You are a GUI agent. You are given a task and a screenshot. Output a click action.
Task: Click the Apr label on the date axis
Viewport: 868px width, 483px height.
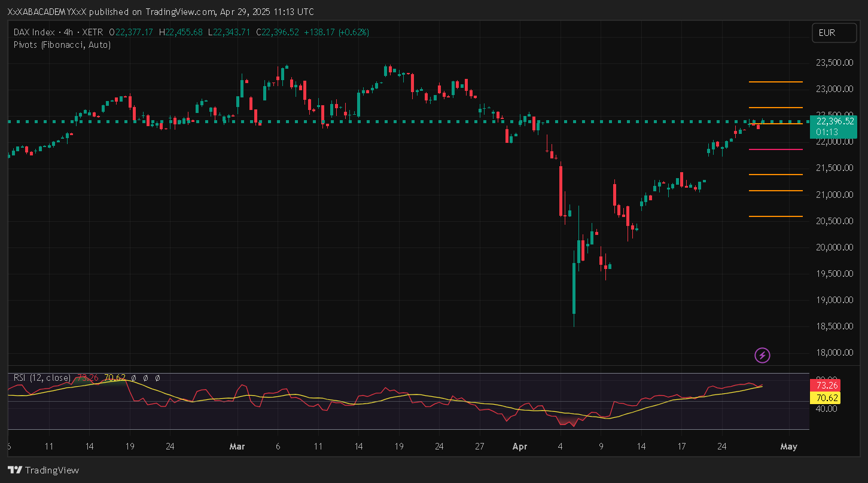520,447
